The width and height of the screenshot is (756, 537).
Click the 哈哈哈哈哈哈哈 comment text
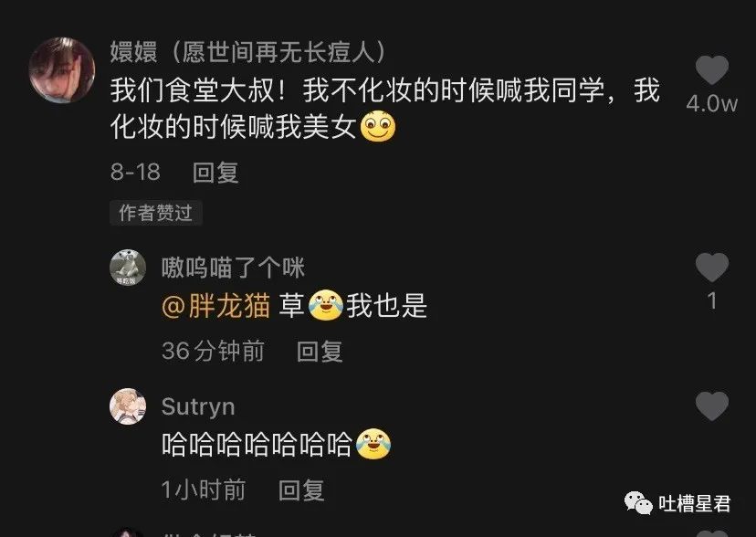257,444
